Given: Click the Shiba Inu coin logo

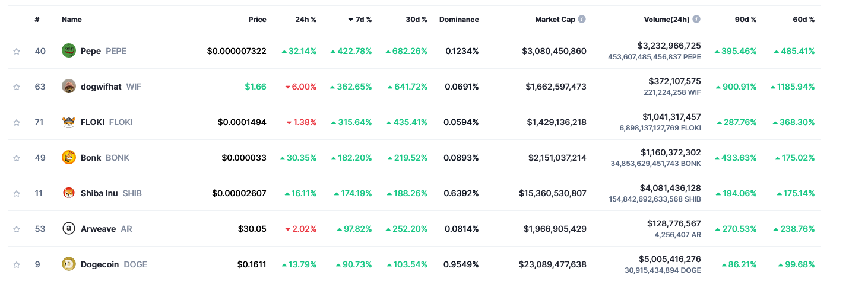Looking at the screenshot, I should point(69,193).
